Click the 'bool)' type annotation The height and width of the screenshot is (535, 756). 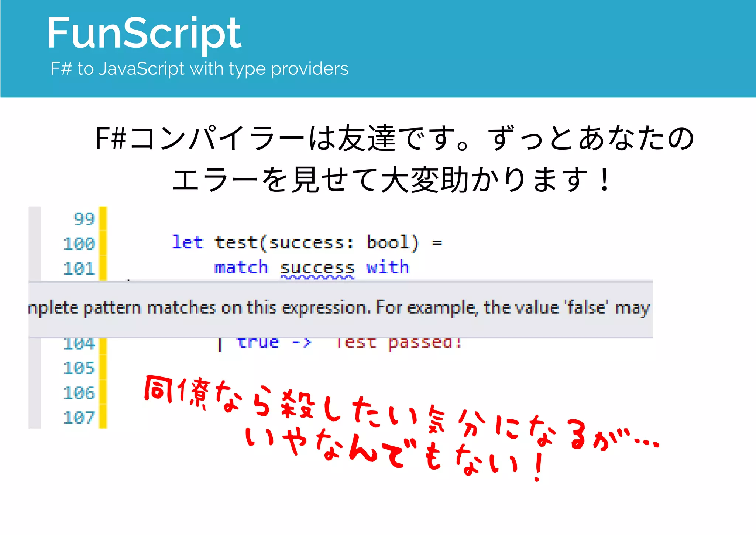click(x=393, y=243)
